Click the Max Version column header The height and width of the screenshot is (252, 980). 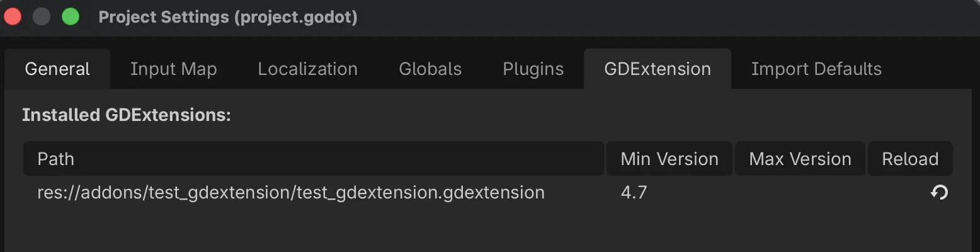[800, 159]
